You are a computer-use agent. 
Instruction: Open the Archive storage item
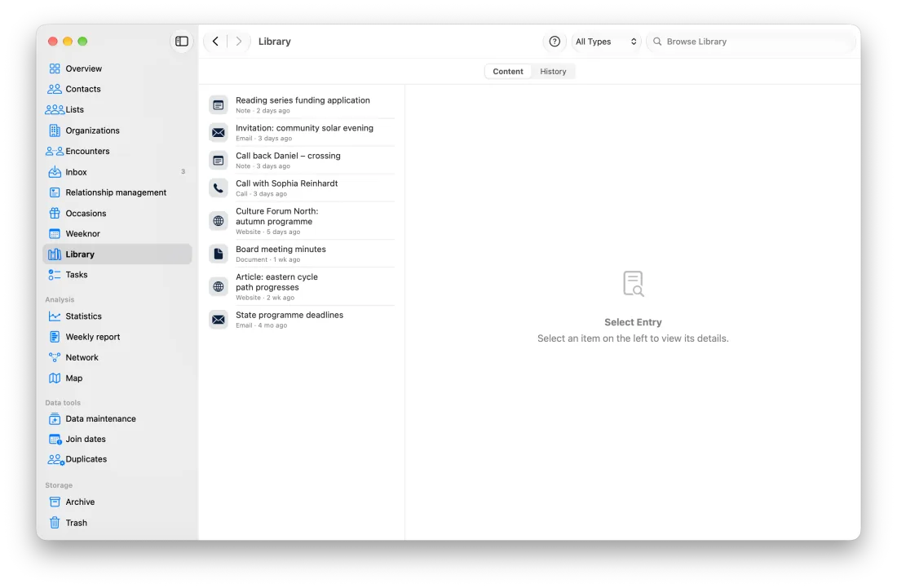click(x=117, y=502)
